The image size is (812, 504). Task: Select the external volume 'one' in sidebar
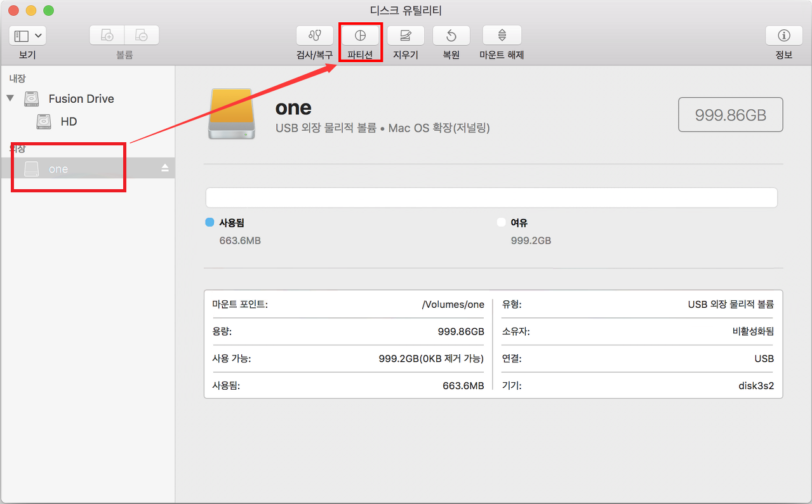(88, 168)
